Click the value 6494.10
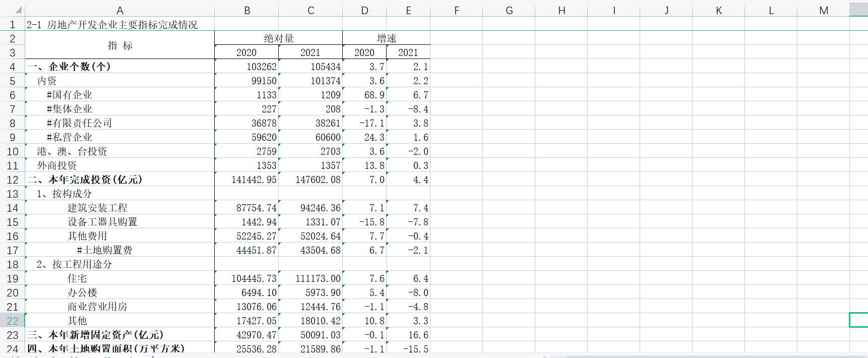The width and height of the screenshot is (868, 358). click(x=259, y=292)
